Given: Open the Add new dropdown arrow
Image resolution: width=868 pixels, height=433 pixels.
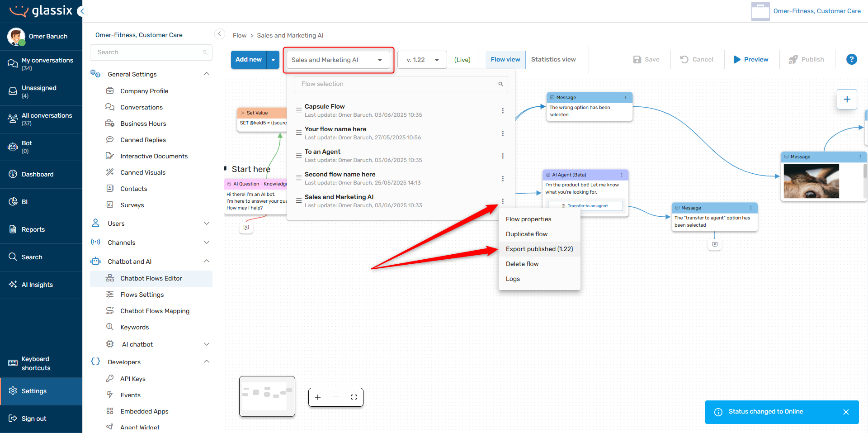Looking at the screenshot, I should pos(273,60).
